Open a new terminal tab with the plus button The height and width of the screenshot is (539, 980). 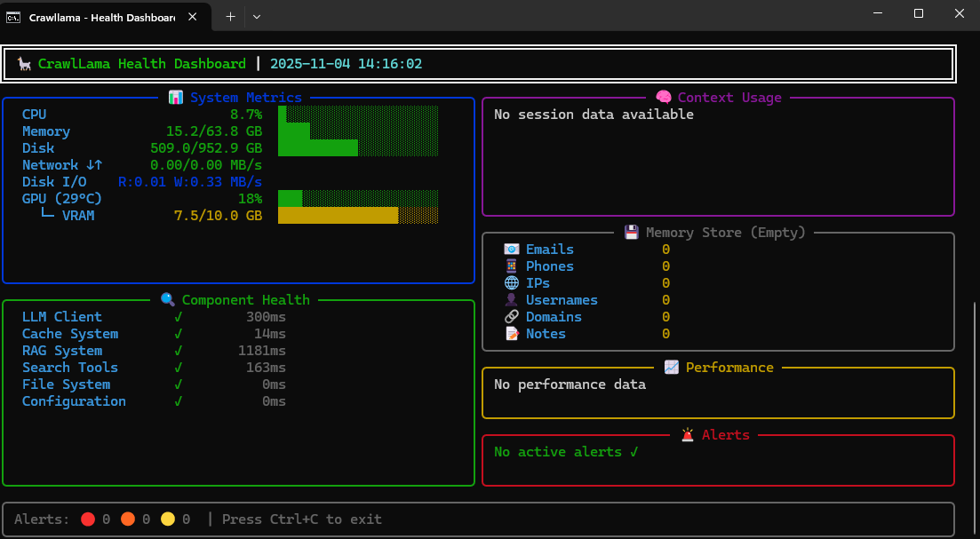click(229, 15)
